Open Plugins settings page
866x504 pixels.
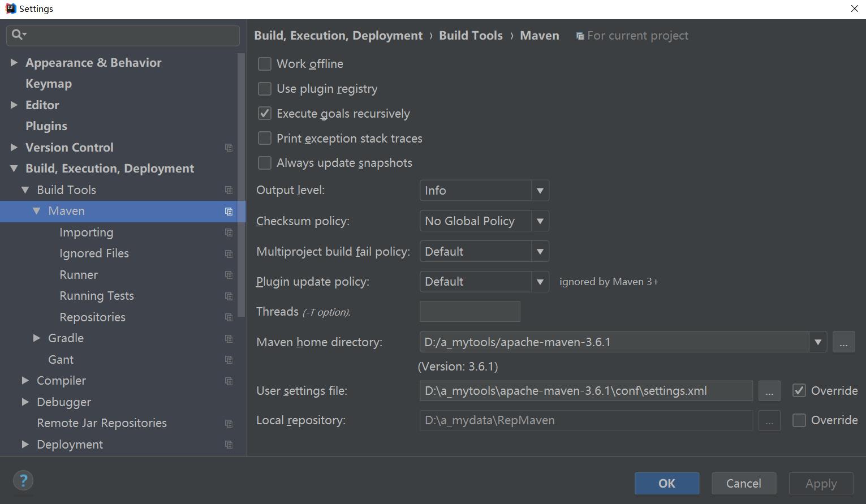[x=46, y=126]
